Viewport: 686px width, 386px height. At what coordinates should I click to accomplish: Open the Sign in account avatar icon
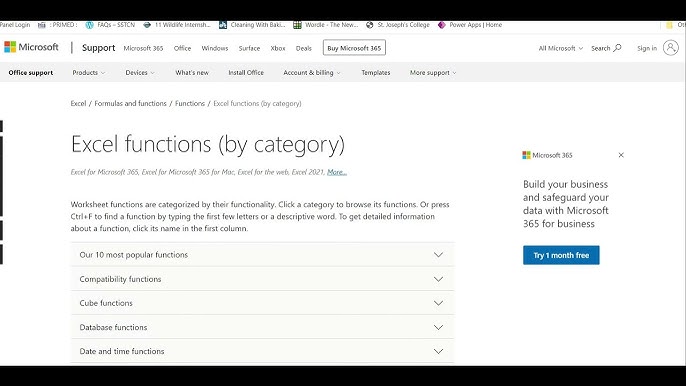[670, 48]
